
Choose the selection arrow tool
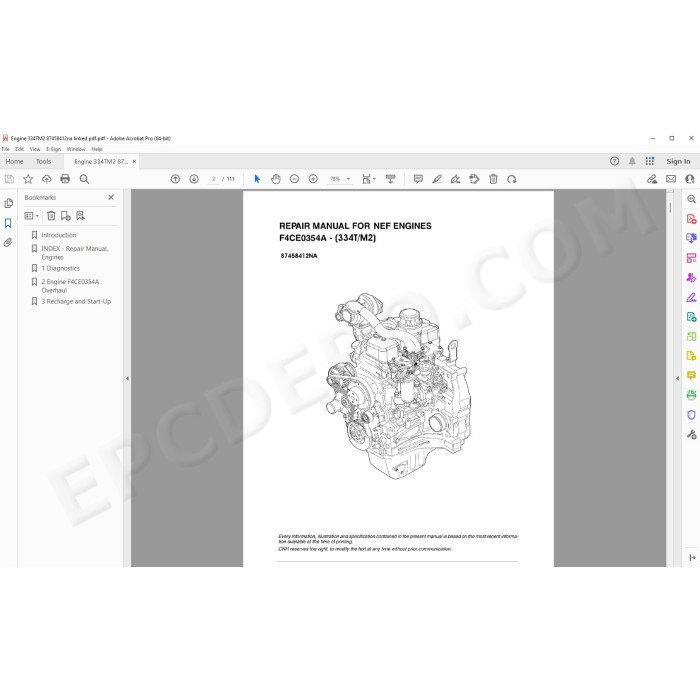click(x=257, y=179)
